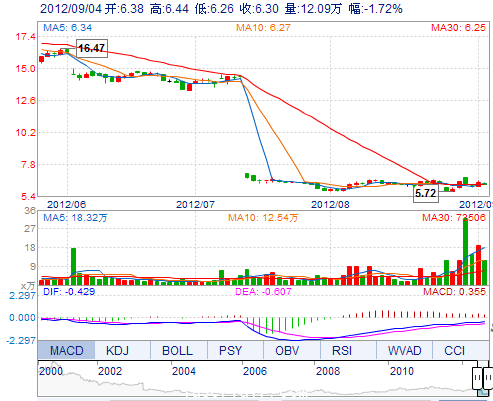Click the 2012/07 date axis label
Image resolution: width=493 pixels, height=401 pixels.
tap(195, 204)
